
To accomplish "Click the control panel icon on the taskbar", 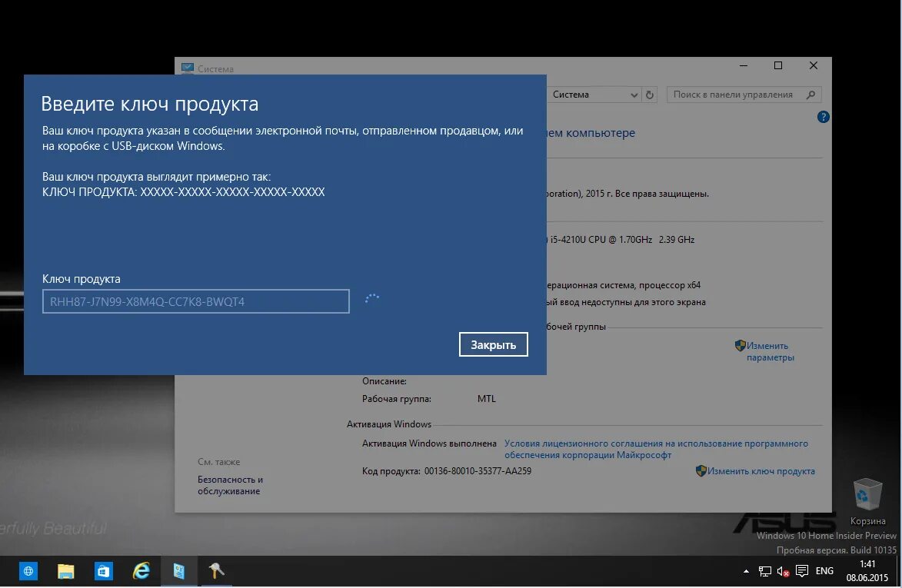I will pos(179,571).
